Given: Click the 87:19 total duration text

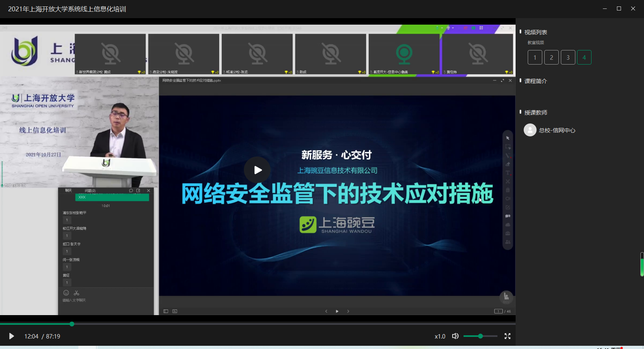Looking at the screenshot, I should point(53,336).
